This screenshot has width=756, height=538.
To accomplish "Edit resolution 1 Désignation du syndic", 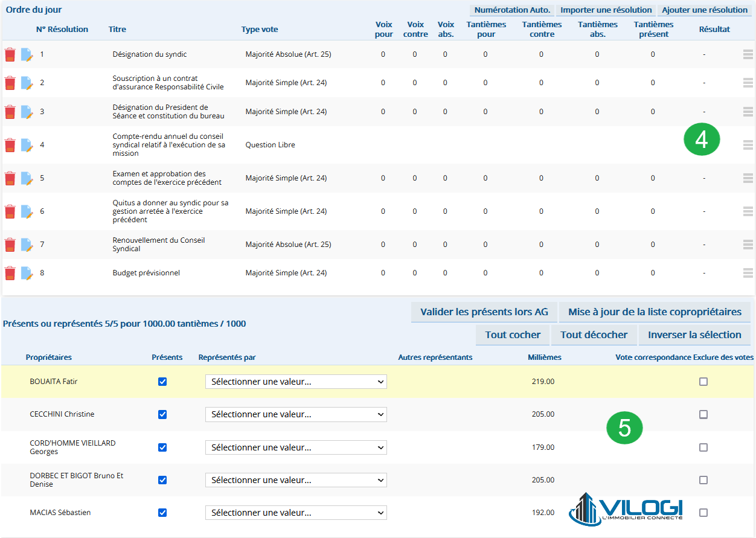I will (x=27, y=54).
